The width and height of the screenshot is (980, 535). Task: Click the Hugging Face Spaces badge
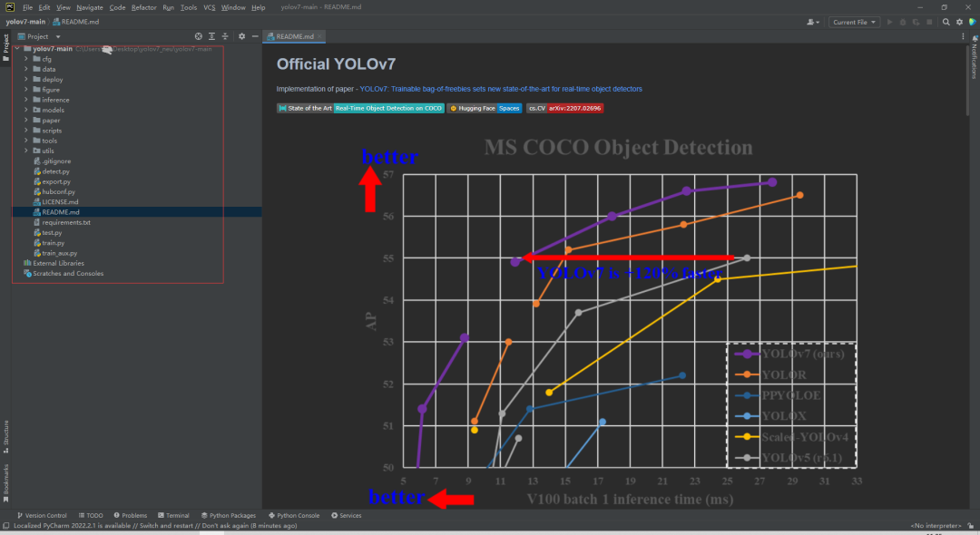click(x=485, y=108)
